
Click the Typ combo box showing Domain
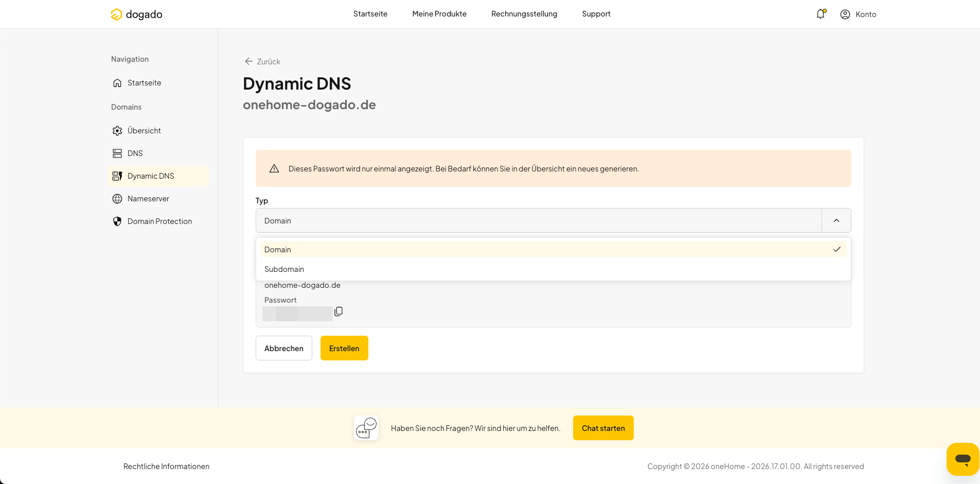[x=553, y=220]
